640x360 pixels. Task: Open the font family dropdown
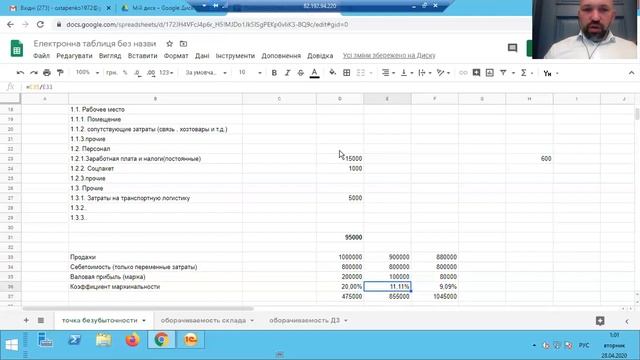(x=205, y=73)
